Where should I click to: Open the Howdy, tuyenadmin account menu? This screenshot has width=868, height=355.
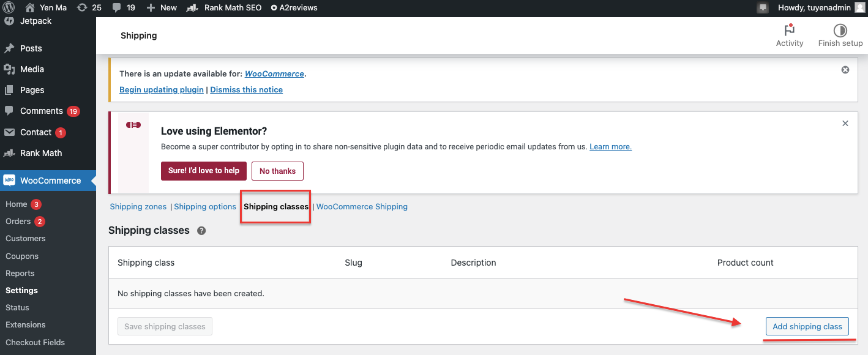pyautogui.click(x=821, y=8)
